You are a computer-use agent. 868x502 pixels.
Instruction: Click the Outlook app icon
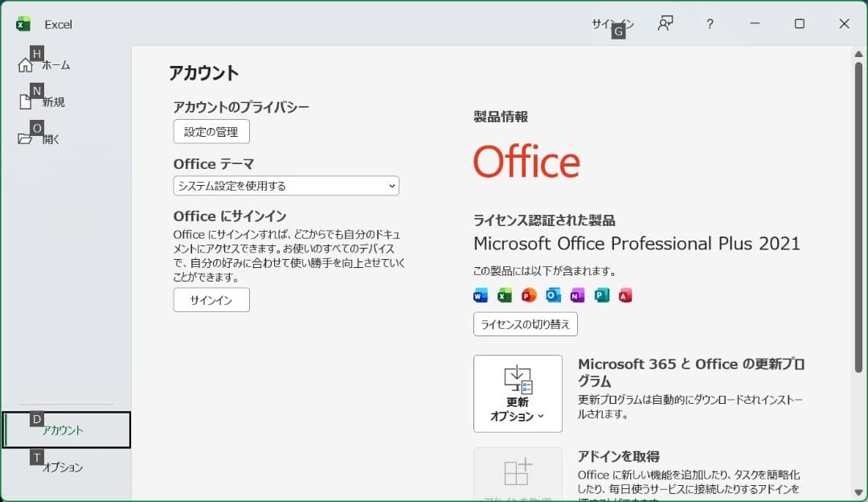pos(553,295)
